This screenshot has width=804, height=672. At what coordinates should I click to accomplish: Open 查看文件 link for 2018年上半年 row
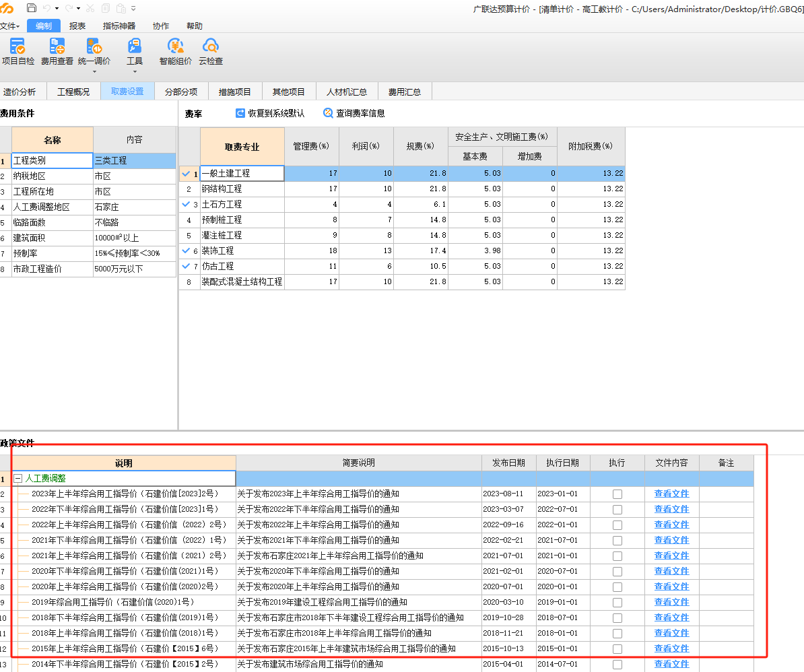(672, 633)
